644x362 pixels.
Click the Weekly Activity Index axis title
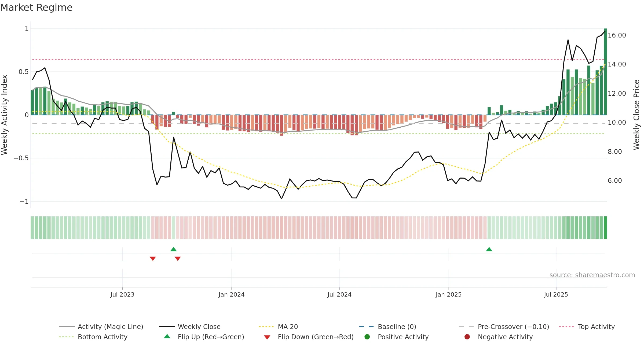coord(4,115)
